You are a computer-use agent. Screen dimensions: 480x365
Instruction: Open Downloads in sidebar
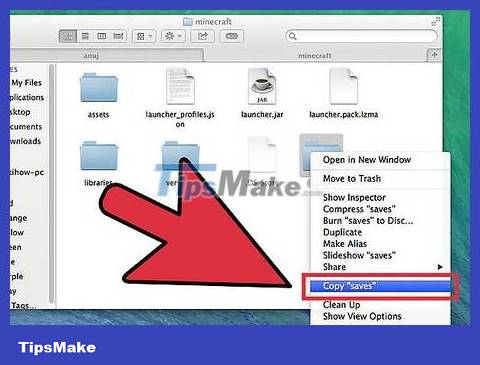pos(25,141)
